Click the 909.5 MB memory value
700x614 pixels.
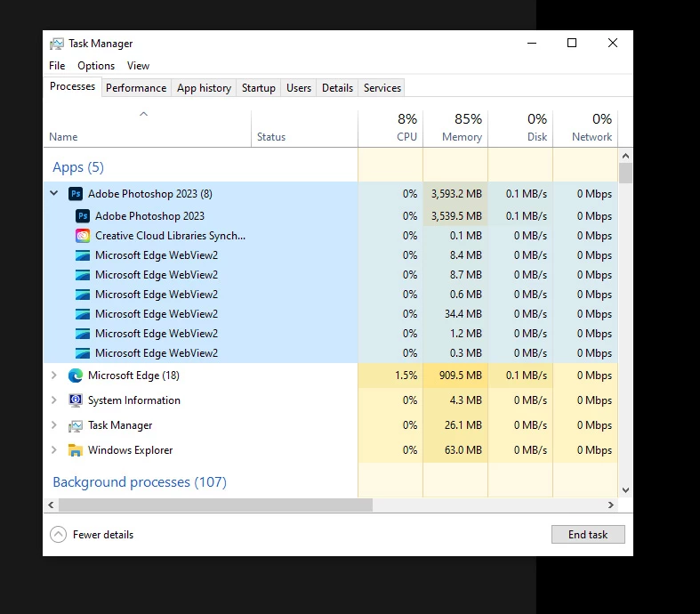point(460,376)
